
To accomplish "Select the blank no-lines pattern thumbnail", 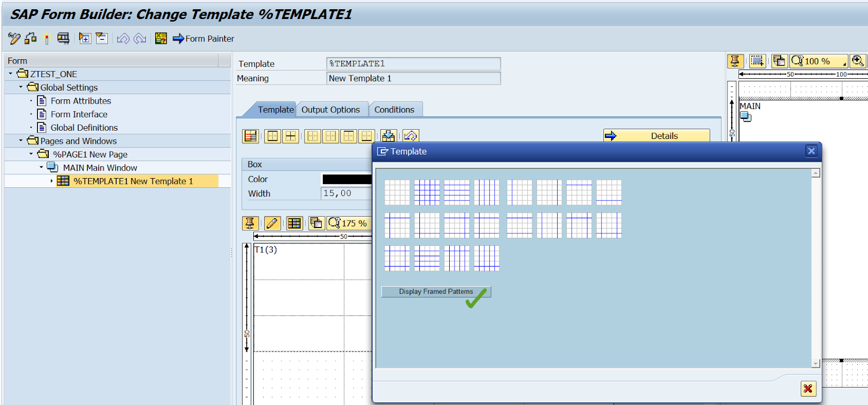I will pos(397,192).
